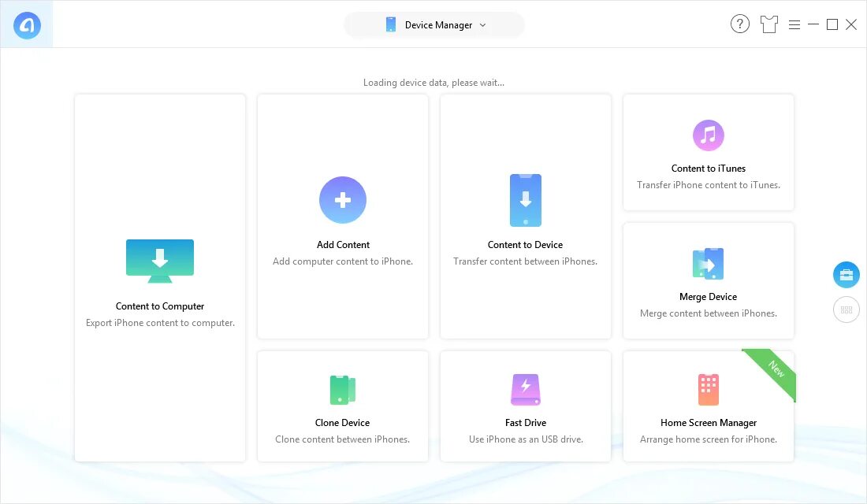The image size is (867, 504).
Task: Click the Content to Computer monitor icon
Action: 160,261
